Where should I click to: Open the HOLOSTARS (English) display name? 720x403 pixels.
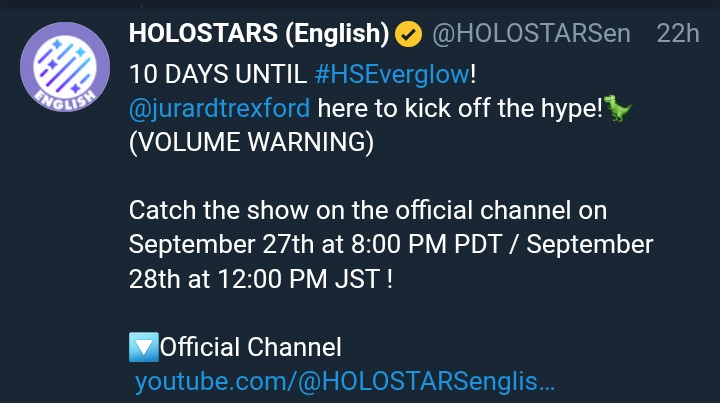coord(259,34)
